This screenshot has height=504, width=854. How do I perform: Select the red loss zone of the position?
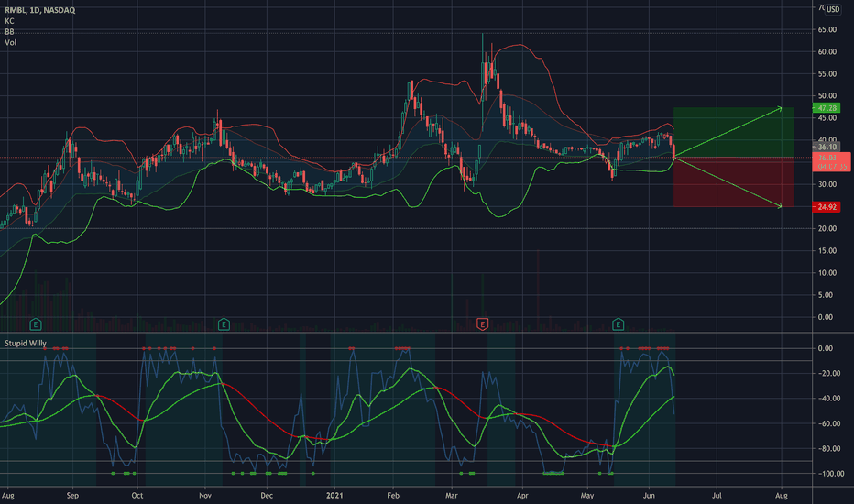point(733,182)
